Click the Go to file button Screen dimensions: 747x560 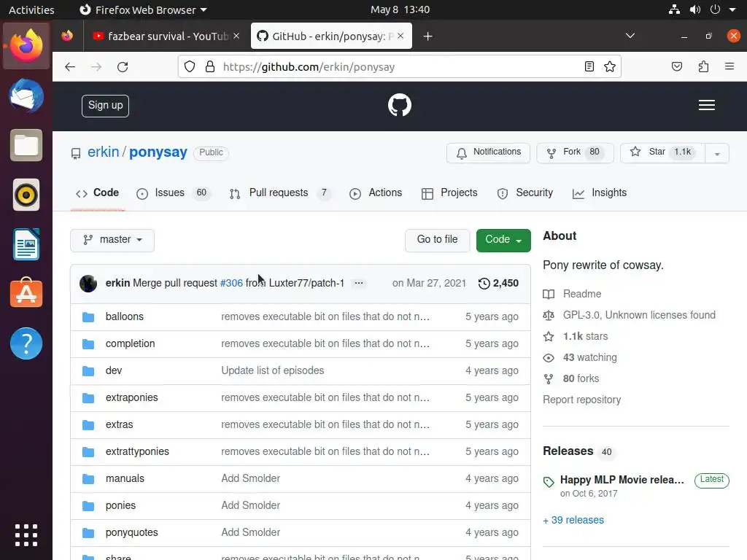437,240
